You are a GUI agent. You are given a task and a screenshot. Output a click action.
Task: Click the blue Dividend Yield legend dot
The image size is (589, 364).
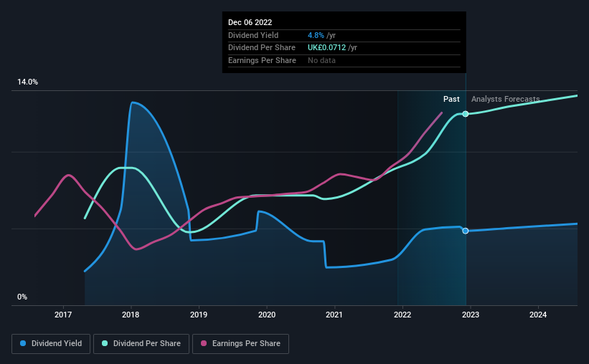(x=23, y=343)
